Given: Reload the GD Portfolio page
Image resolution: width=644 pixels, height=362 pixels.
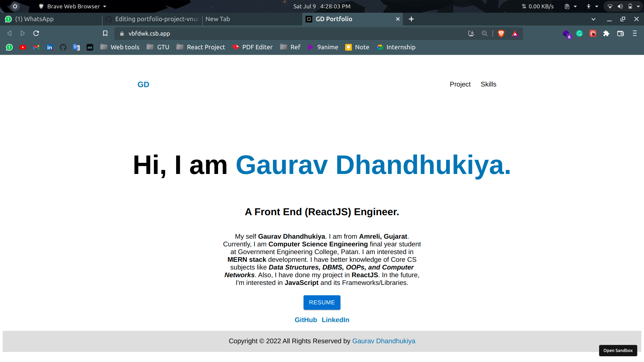Looking at the screenshot, I should click(36, 34).
